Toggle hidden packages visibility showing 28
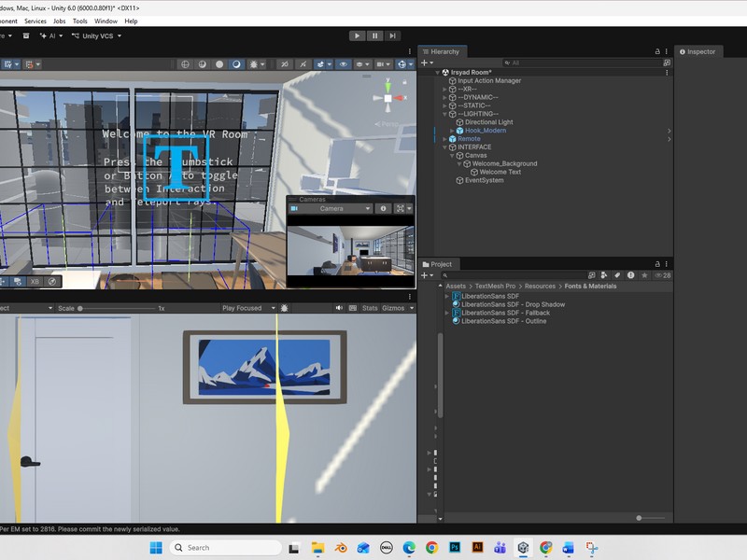The height and width of the screenshot is (560, 747). 663,275
